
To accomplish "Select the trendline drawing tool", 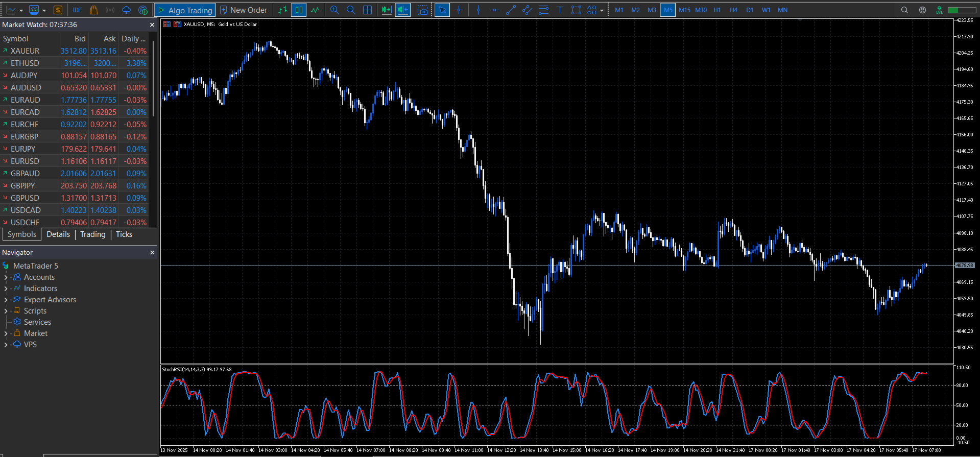I will [x=511, y=10].
